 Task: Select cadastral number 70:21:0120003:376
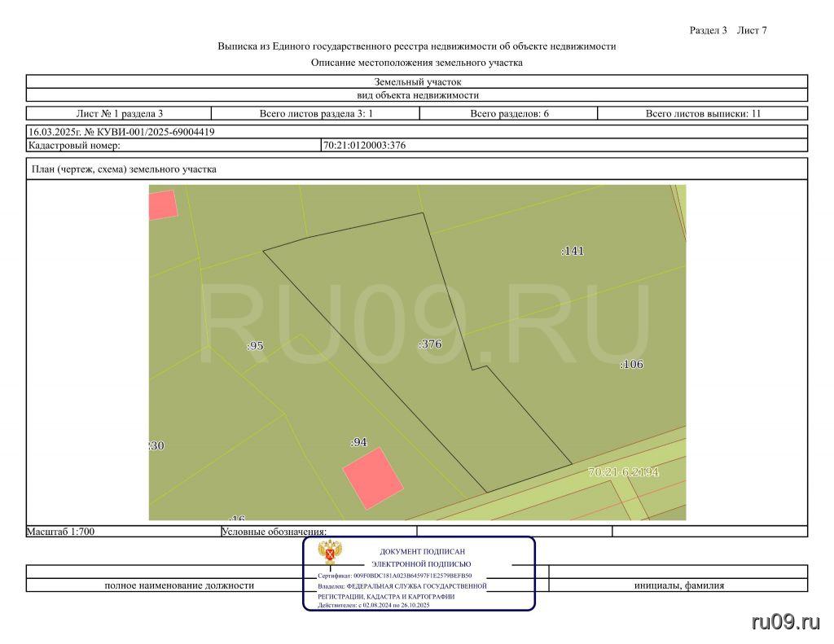point(364,146)
